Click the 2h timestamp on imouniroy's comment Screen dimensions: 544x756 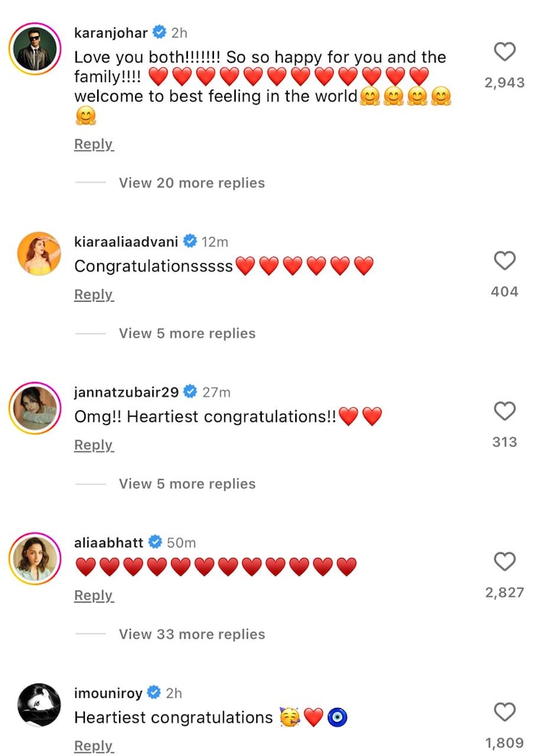(172, 693)
